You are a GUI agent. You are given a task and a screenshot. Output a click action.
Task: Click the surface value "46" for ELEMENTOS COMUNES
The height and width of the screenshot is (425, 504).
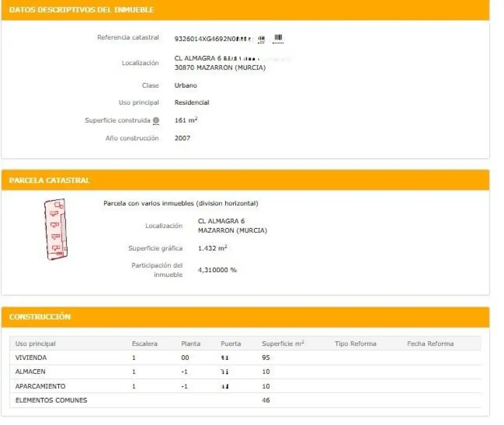(266, 400)
